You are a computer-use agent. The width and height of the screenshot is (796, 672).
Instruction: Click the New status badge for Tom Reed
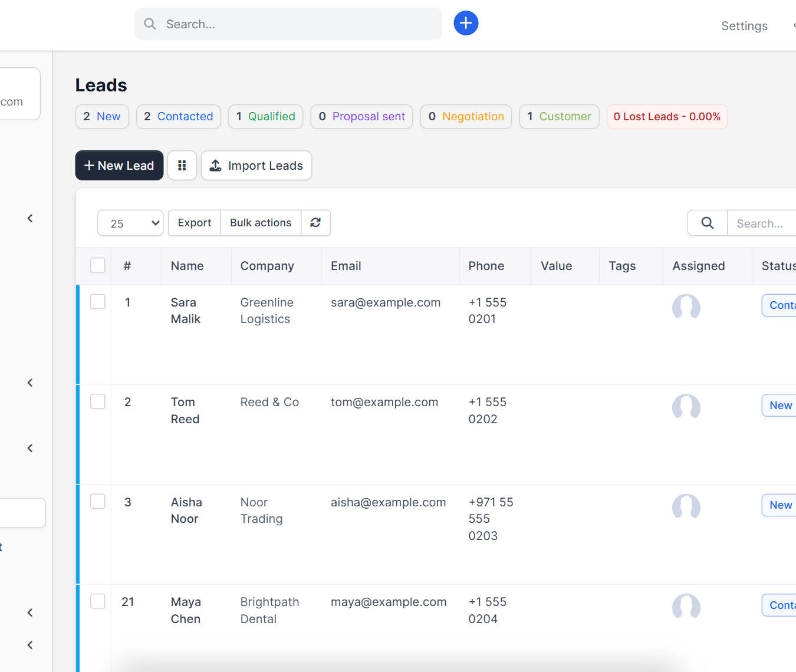[x=780, y=405]
